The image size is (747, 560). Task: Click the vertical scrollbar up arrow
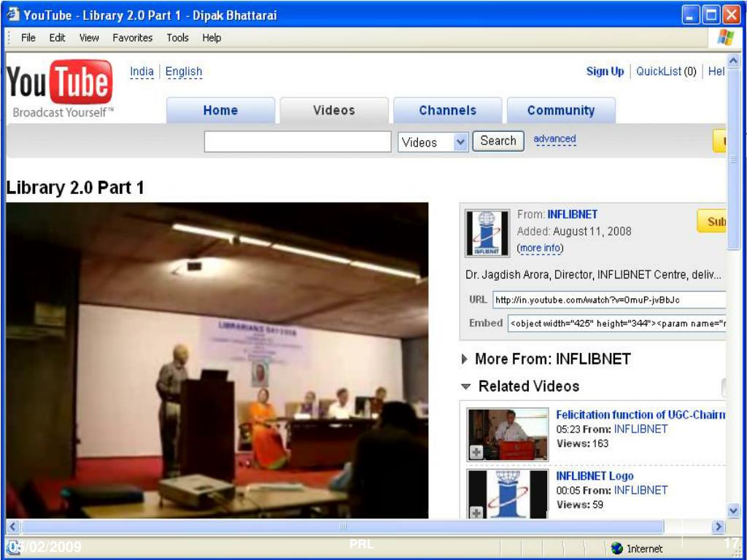pyautogui.click(x=733, y=61)
